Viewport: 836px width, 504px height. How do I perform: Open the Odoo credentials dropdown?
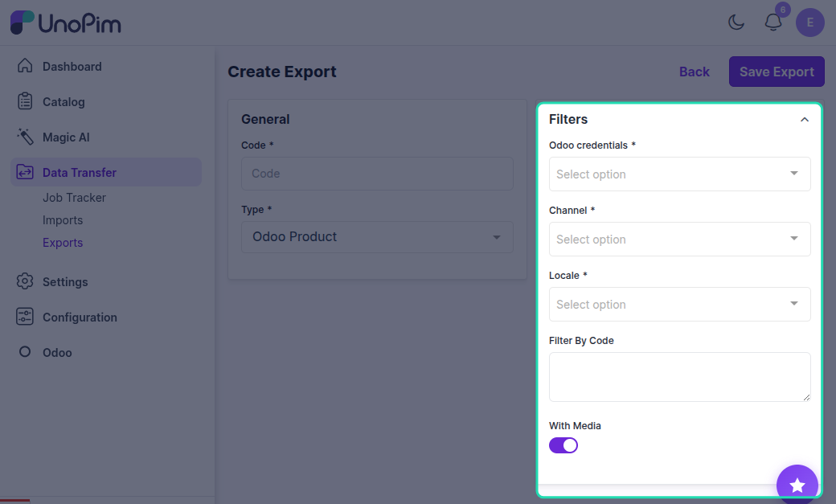coord(680,174)
